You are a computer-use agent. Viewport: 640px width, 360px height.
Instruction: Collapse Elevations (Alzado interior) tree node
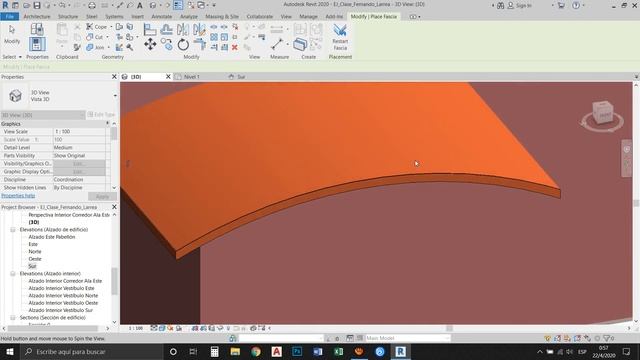(x=13, y=274)
